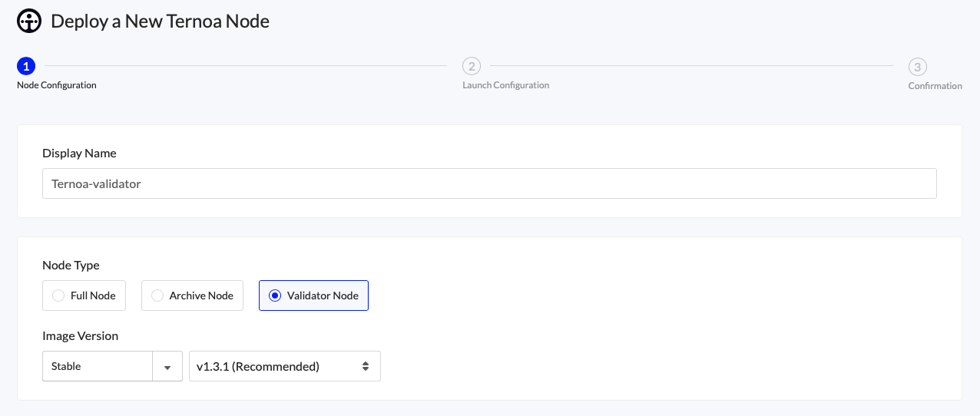Select the Validator Node radio option
The width and height of the screenshot is (980, 416).
275,295
